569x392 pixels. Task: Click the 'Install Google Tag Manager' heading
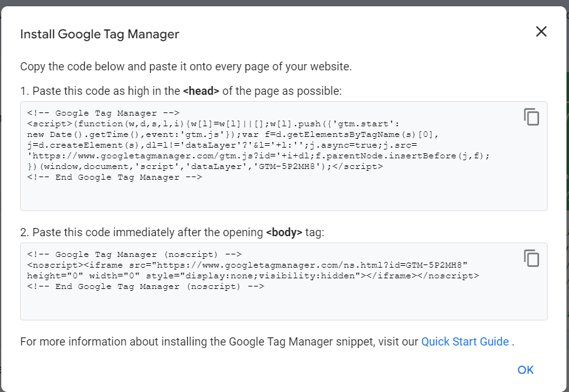(100, 34)
